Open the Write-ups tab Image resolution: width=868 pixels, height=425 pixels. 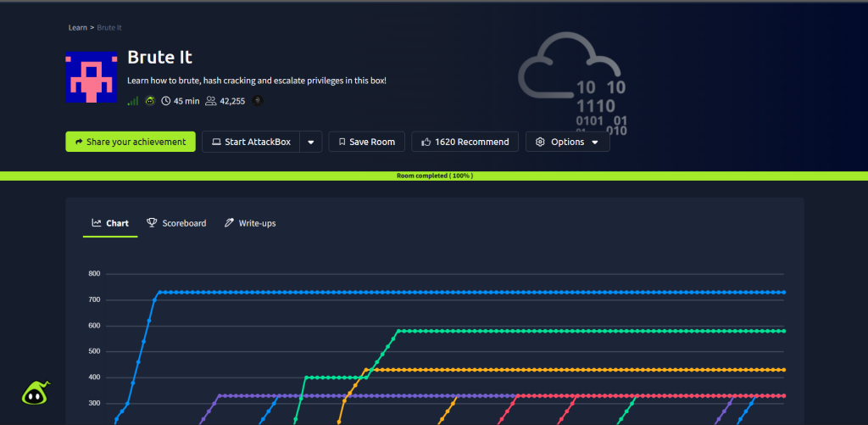tap(250, 223)
